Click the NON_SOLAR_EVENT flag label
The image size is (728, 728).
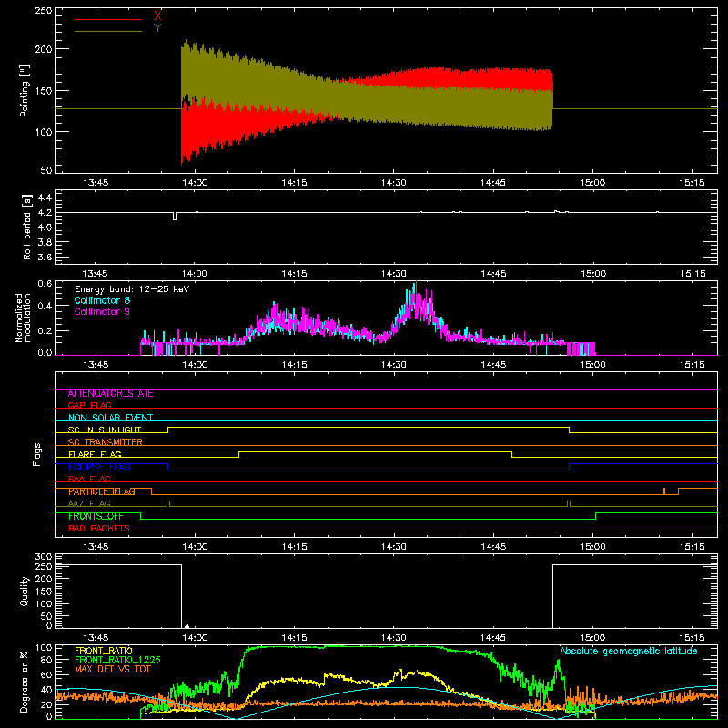point(110,418)
